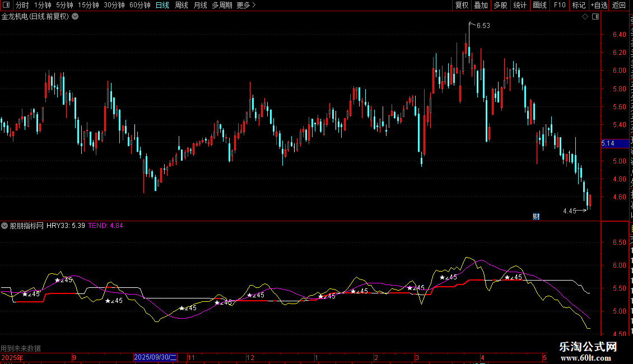Click the 2025年 label on time axis
The height and width of the screenshot is (364, 633).
[x=12, y=358]
